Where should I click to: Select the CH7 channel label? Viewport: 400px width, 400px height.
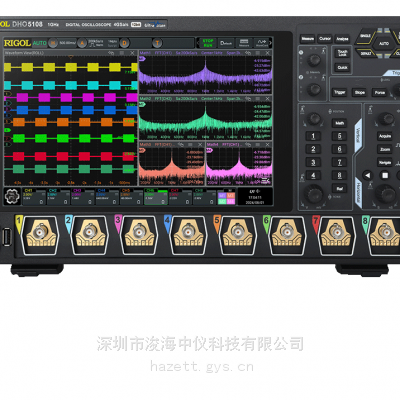174,191
